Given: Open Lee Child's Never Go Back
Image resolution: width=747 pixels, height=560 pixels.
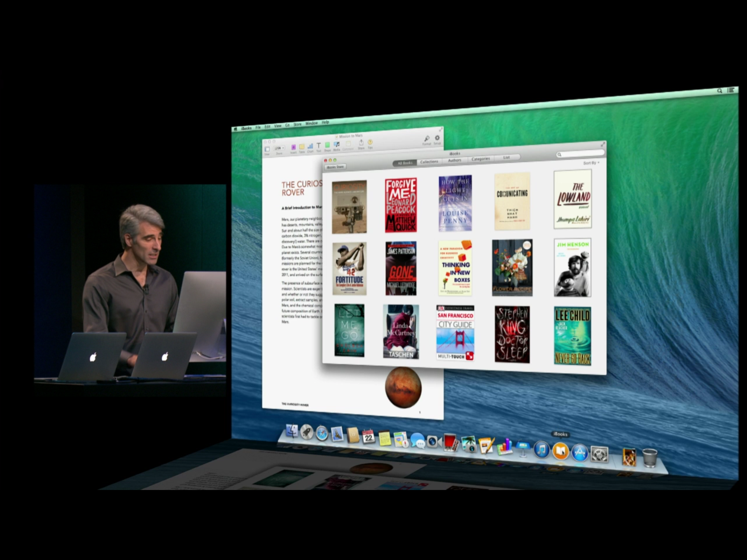Looking at the screenshot, I should (x=572, y=336).
